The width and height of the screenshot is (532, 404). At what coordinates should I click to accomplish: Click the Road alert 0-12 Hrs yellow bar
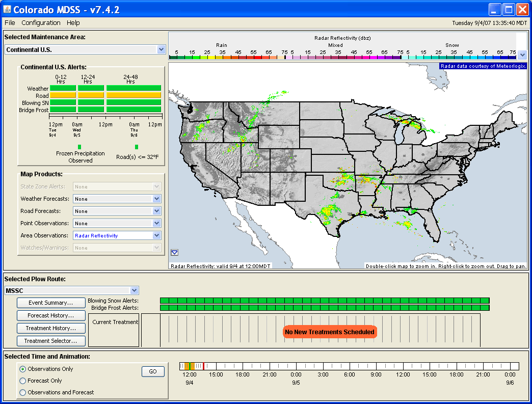tap(63, 95)
